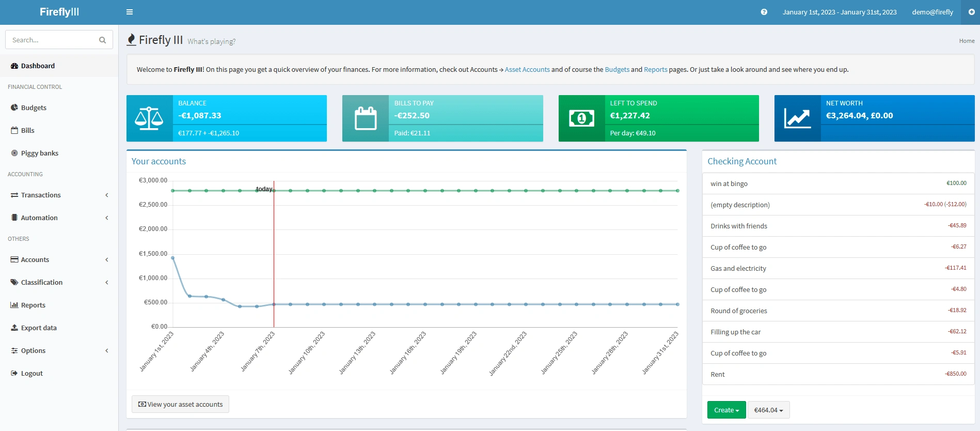
Task: Click the -€1,087.33 balance value
Action: tap(199, 116)
